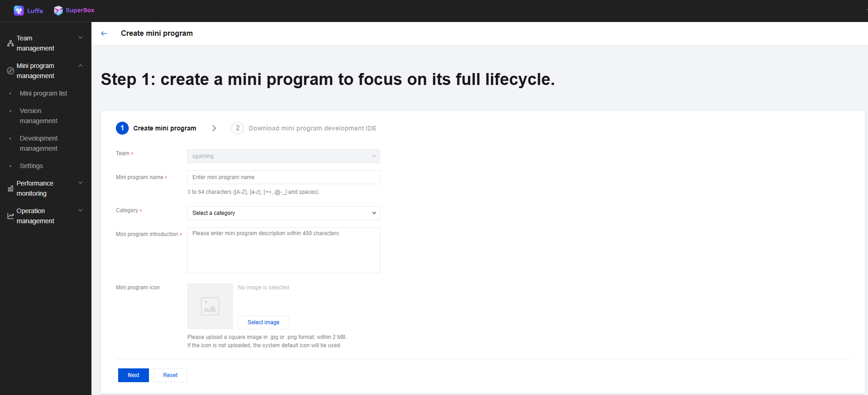Viewport: 868px width, 395px height.
Task: Click the SuperBox cube icon
Action: [x=58, y=10]
